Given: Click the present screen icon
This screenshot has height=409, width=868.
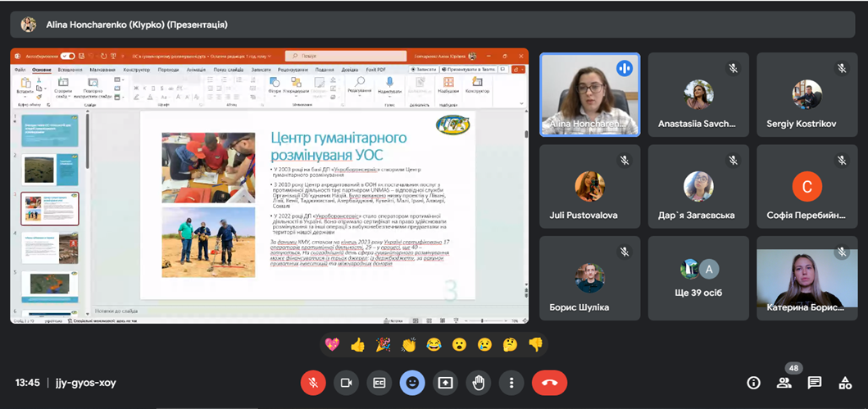Looking at the screenshot, I should tap(445, 382).
